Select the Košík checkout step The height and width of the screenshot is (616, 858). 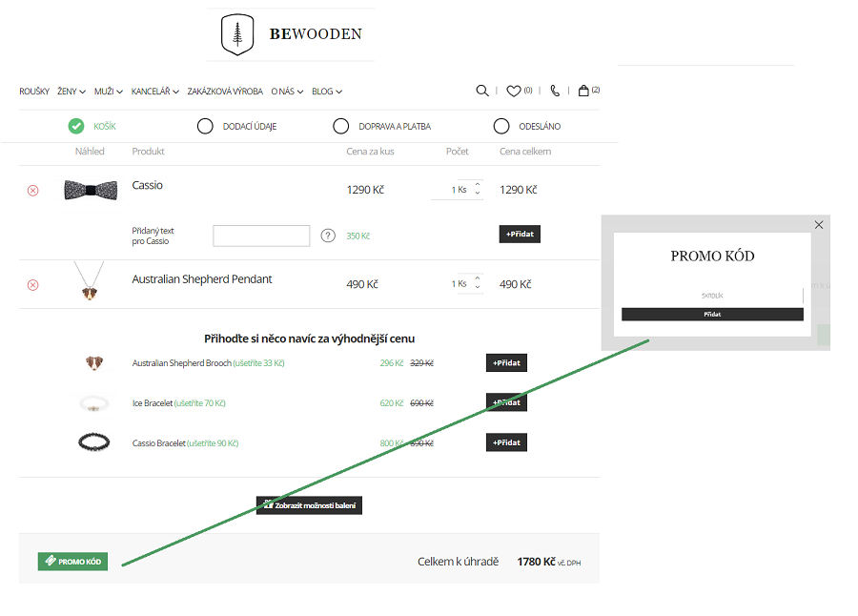92,127
